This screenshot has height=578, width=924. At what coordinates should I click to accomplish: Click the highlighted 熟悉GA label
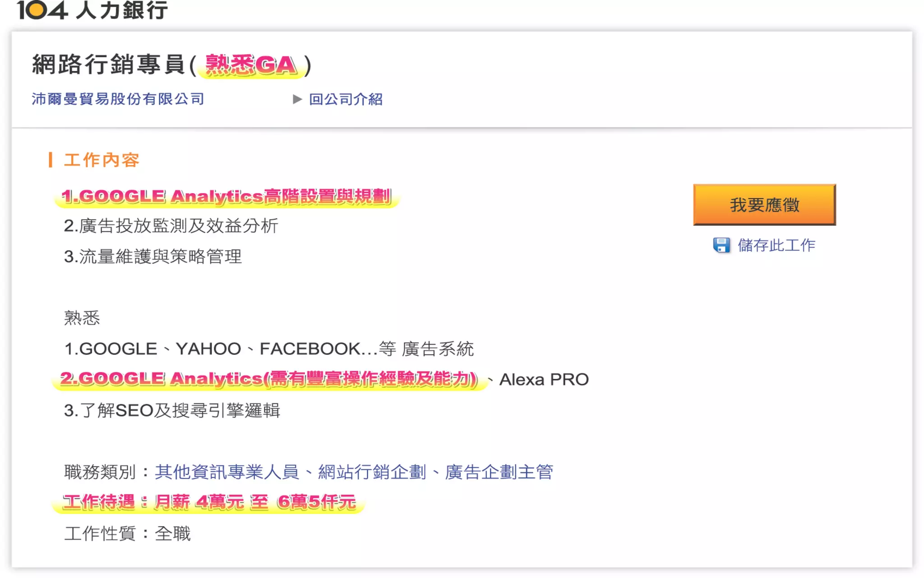coord(251,65)
